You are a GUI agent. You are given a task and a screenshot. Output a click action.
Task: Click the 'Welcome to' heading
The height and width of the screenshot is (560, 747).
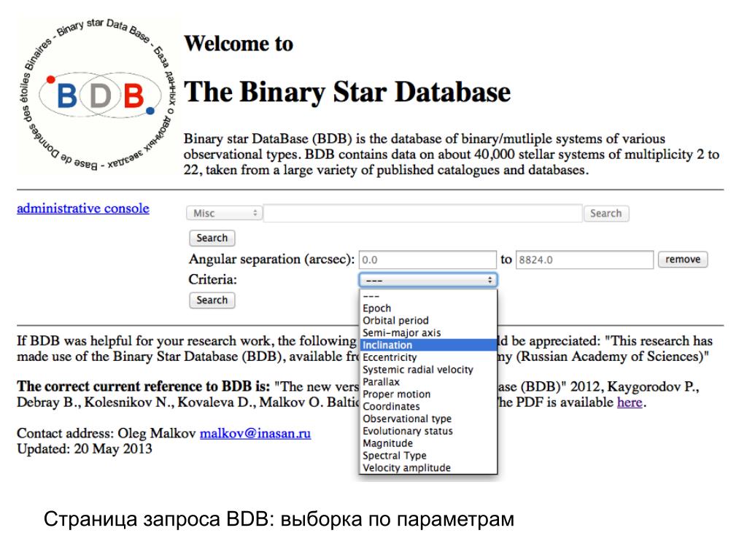239,43
